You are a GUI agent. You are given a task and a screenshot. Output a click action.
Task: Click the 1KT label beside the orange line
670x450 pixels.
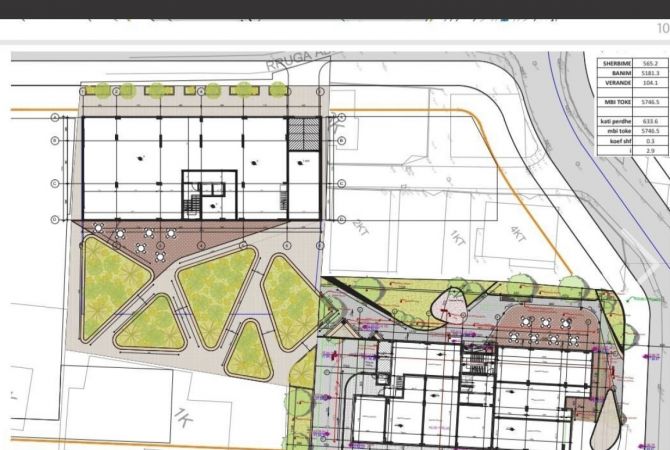click(457, 238)
